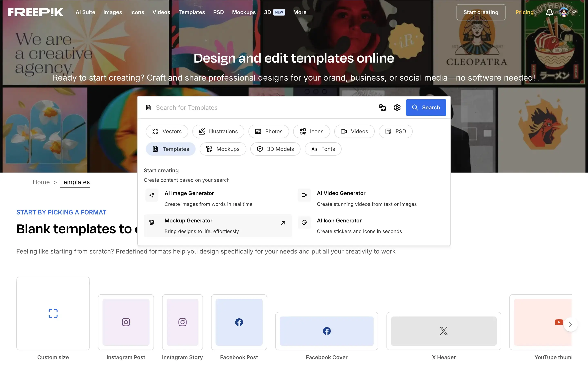Click Mockup Generator external arrow icon

(x=283, y=223)
